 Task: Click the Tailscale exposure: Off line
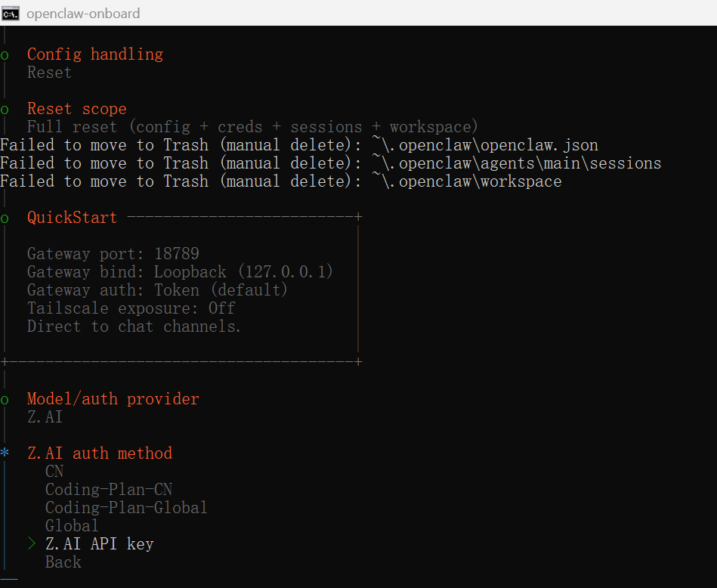coord(131,308)
